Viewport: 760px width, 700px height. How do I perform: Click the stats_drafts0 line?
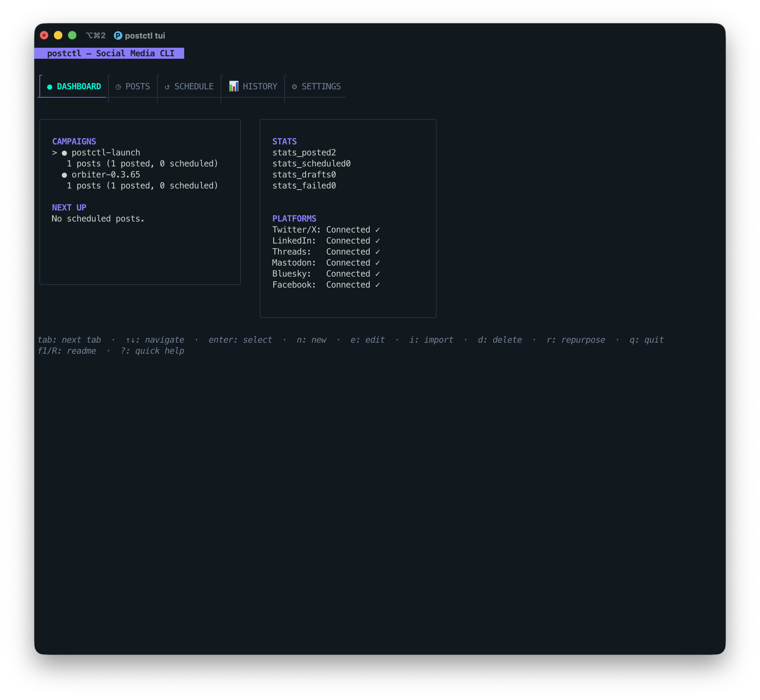click(x=304, y=175)
